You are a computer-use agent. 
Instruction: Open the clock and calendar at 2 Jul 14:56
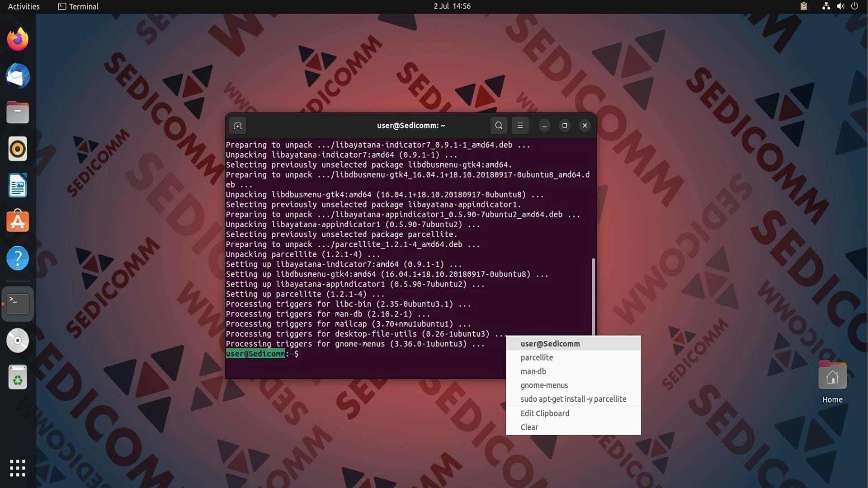point(452,6)
